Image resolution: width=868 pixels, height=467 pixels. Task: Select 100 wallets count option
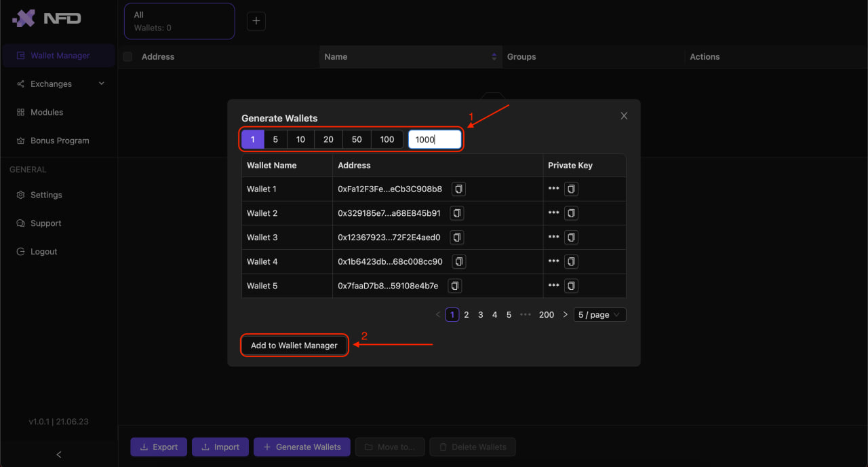[x=387, y=139]
